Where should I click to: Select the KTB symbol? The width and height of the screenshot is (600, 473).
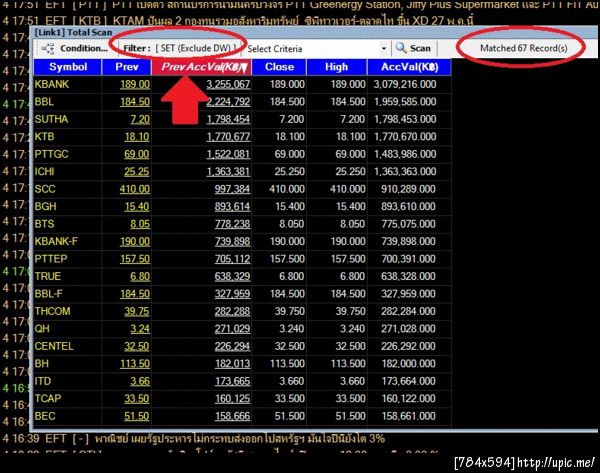[x=44, y=137]
